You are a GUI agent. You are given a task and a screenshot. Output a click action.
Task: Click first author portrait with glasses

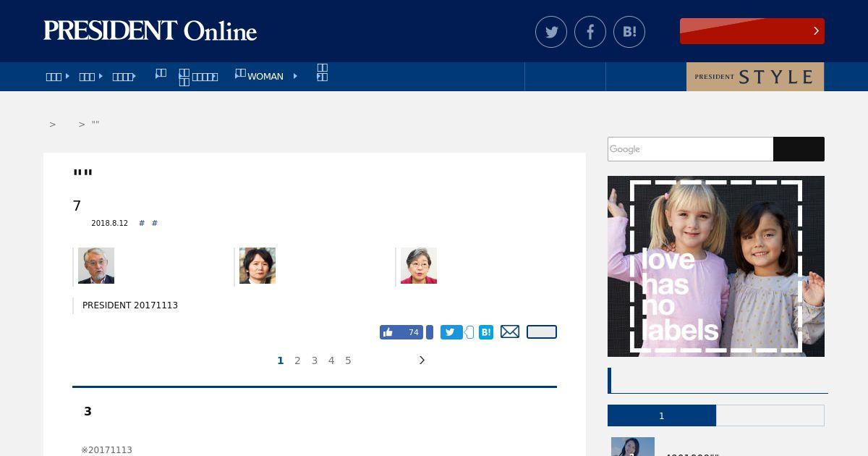(x=96, y=266)
